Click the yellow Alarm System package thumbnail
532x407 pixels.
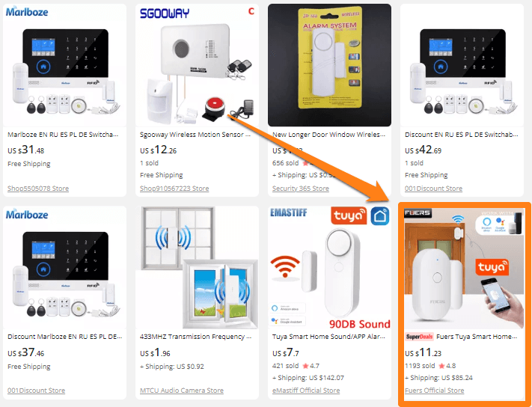(x=329, y=65)
